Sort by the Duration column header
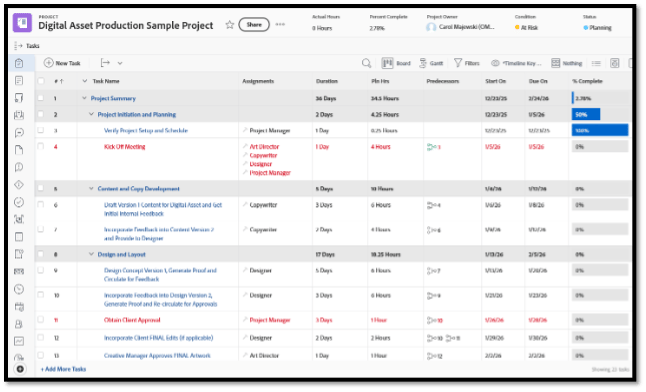The height and width of the screenshot is (392, 646). click(x=327, y=81)
